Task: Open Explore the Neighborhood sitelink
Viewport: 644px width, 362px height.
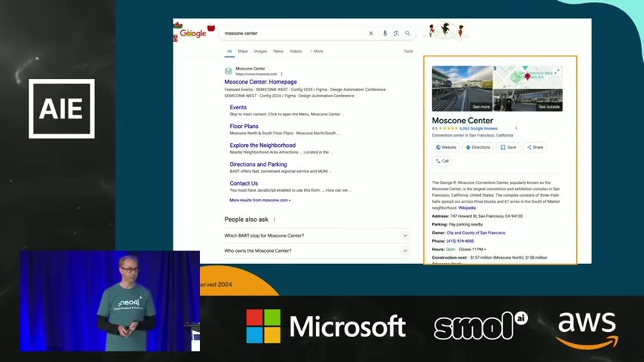Action: point(262,145)
